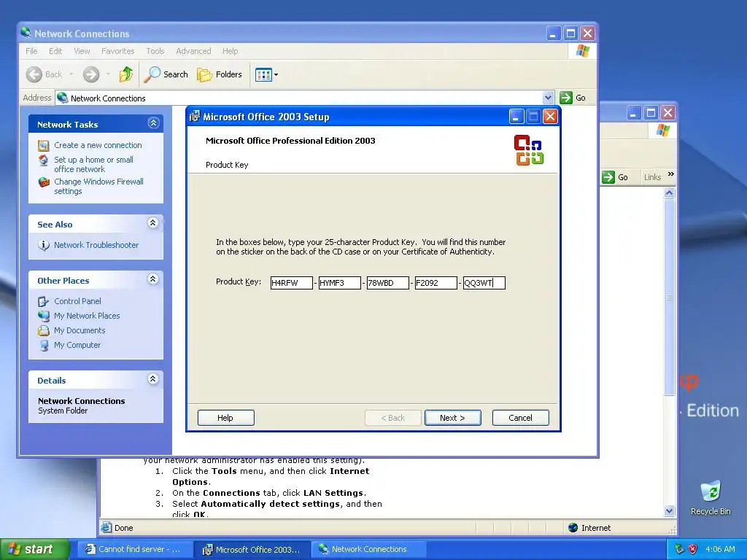
Task: Switch to Cannot find server taskbar item
Action: (x=135, y=550)
